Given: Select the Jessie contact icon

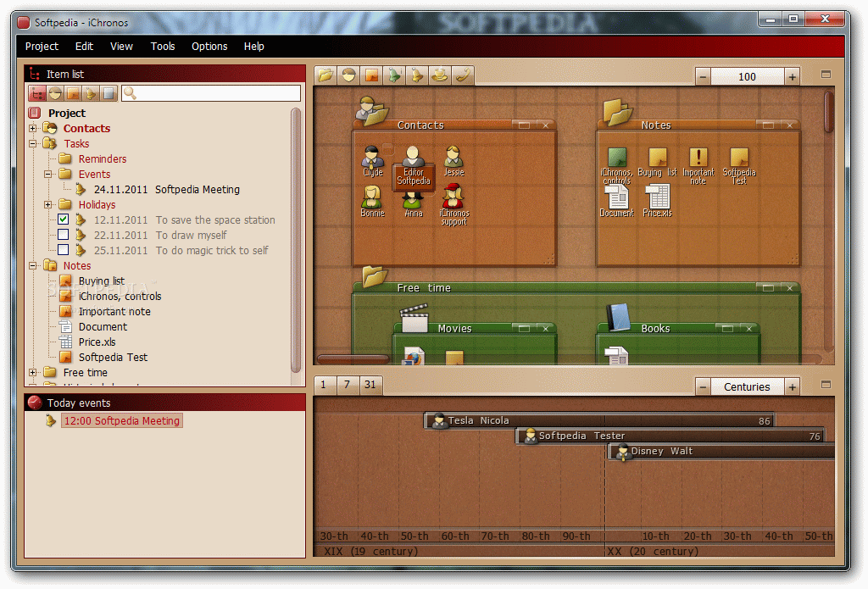Looking at the screenshot, I should [x=453, y=160].
